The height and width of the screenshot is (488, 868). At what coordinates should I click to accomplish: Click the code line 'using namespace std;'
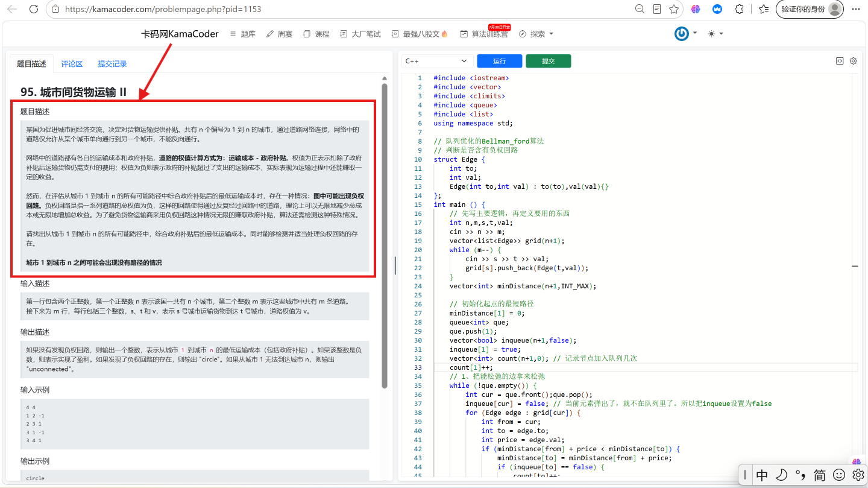click(473, 123)
